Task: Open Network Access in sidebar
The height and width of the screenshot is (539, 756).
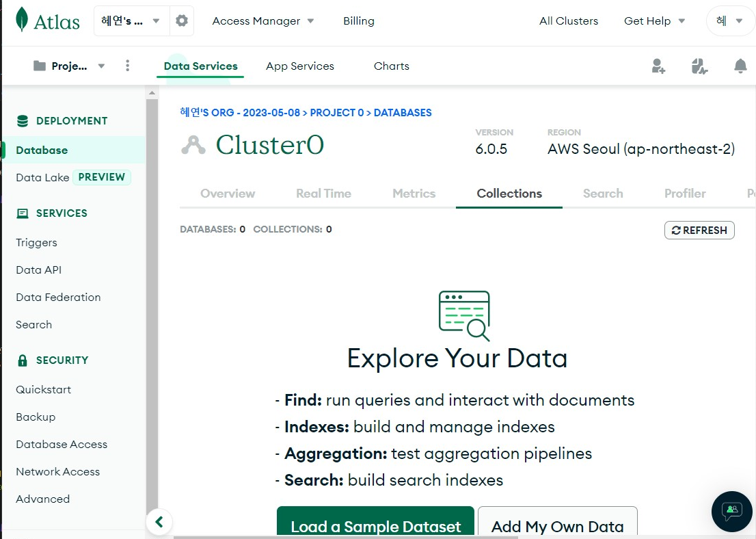Action: pyautogui.click(x=58, y=471)
